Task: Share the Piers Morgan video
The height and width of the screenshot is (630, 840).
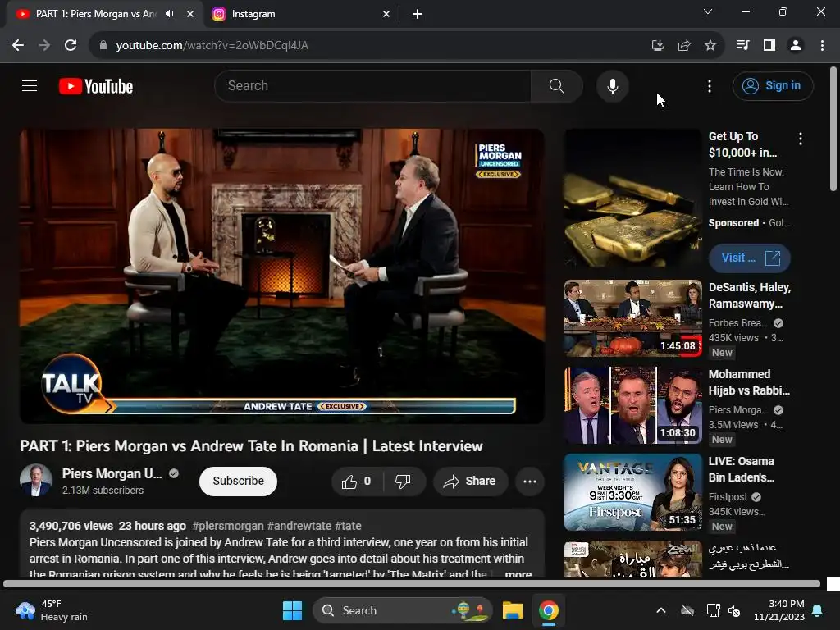Action: click(x=470, y=481)
